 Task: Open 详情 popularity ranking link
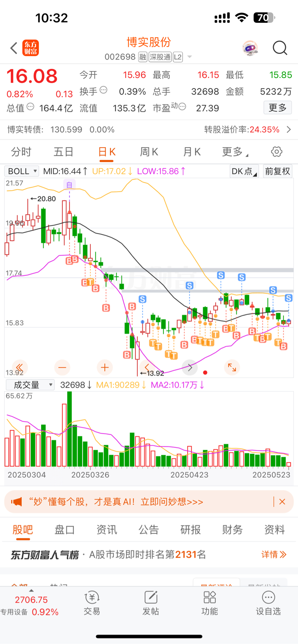(x=274, y=554)
